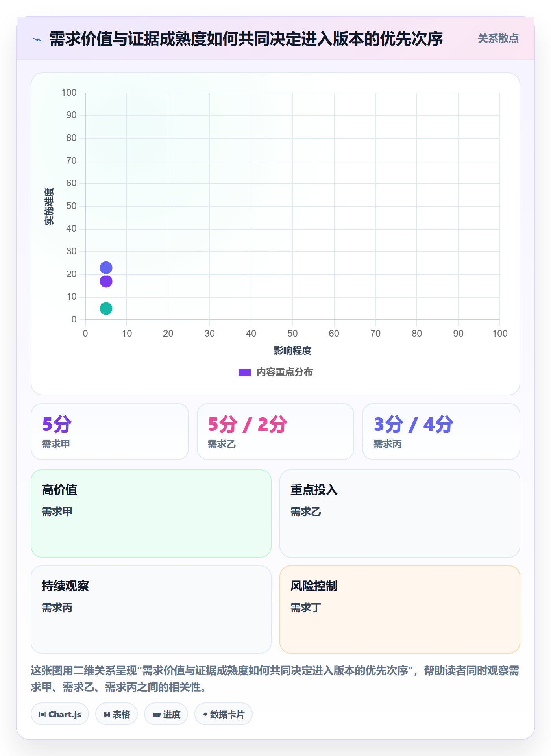The width and height of the screenshot is (551, 756).
Task: Click the 数据卡片 data card tag
Action: pos(224,714)
